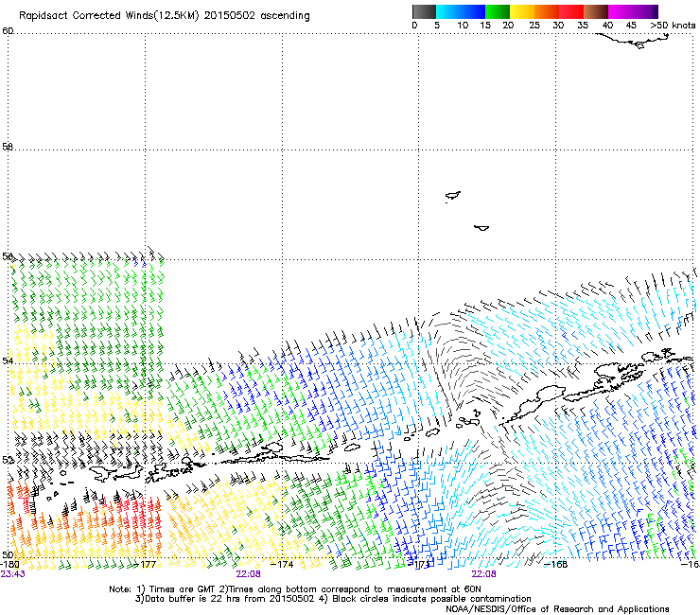
Task: Click the '35' legend scale label
Action: coord(583,25)
